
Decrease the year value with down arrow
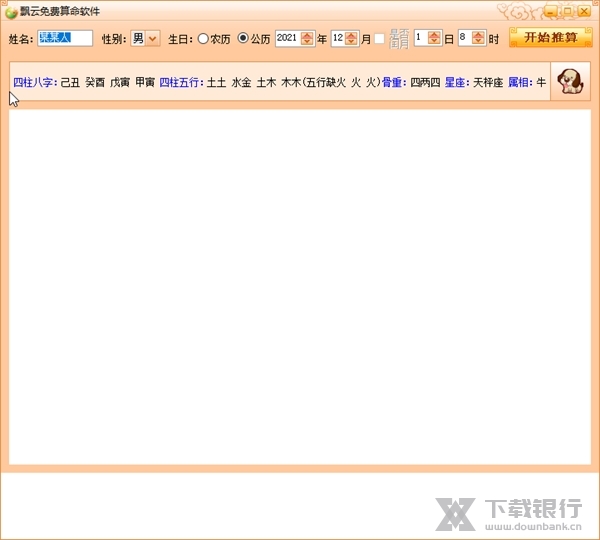[x=307, y=42]
